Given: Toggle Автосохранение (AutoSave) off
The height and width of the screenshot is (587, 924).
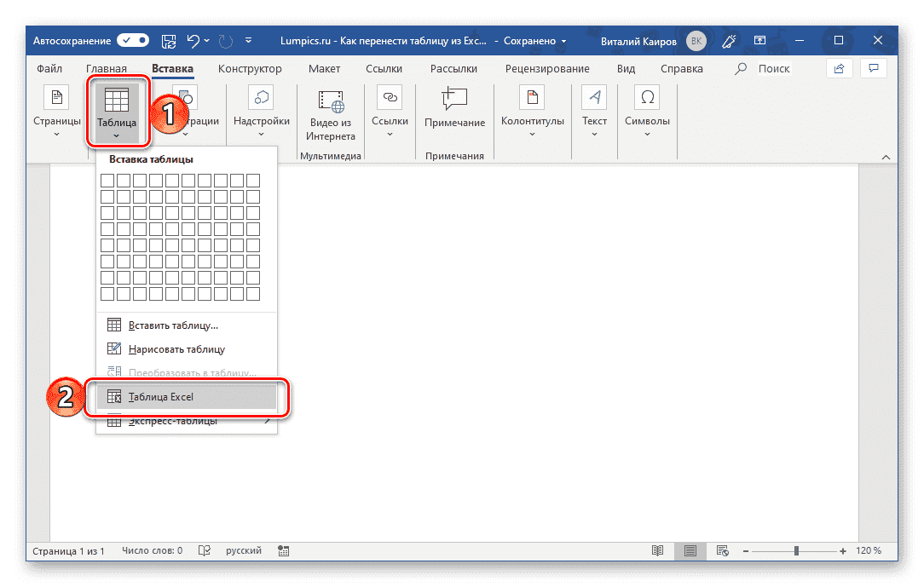Looking at the screenshot, I should (x=132, y=40).
